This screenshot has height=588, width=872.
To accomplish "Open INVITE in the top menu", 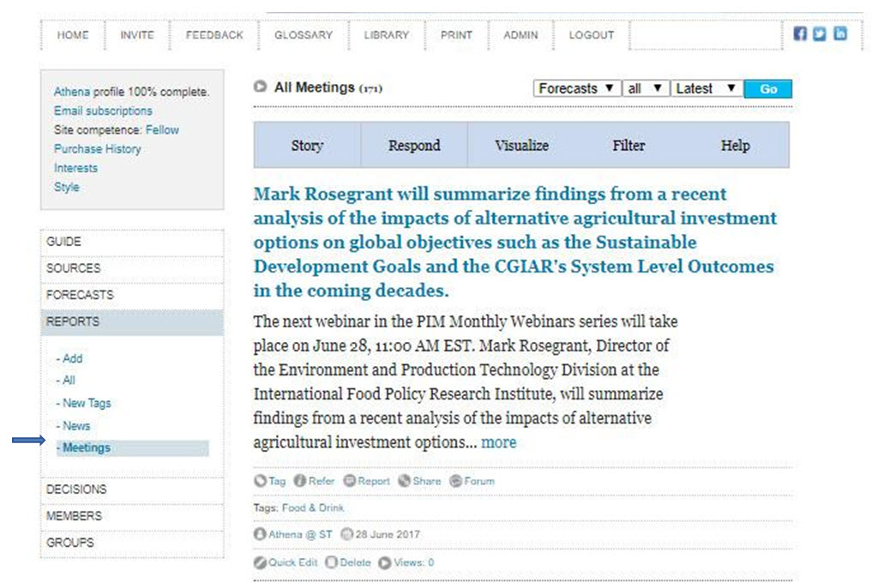I will pos(137,35).
